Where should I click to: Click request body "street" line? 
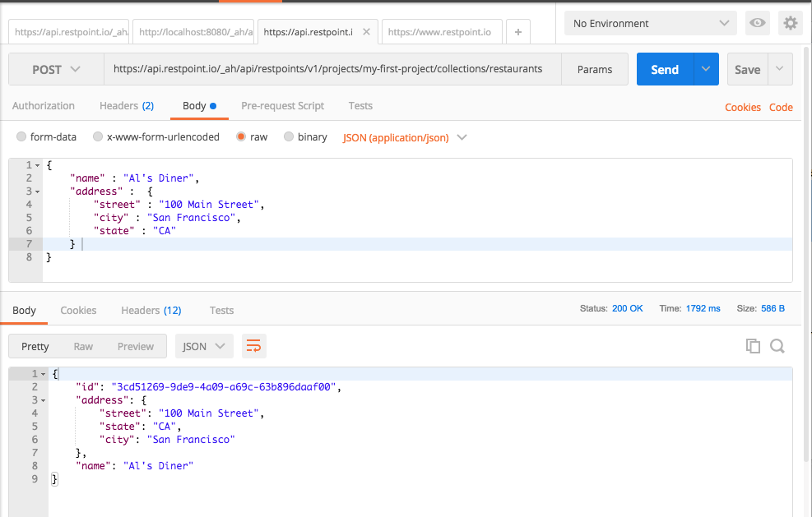click(179, 205)
